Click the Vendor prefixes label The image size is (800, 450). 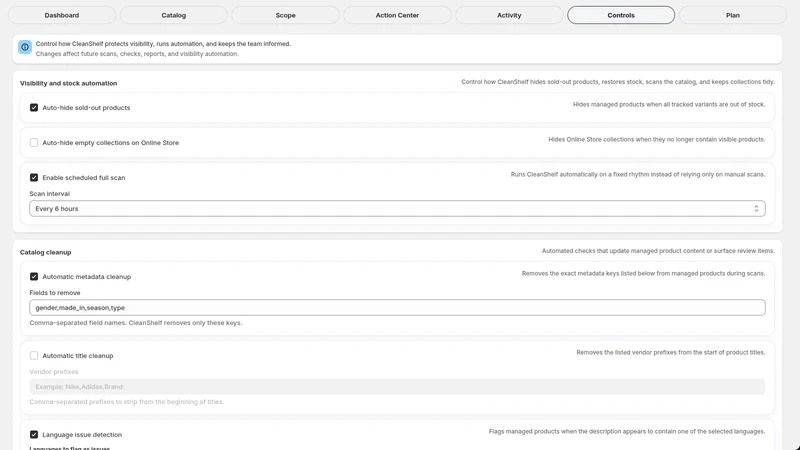pos(54,372)
